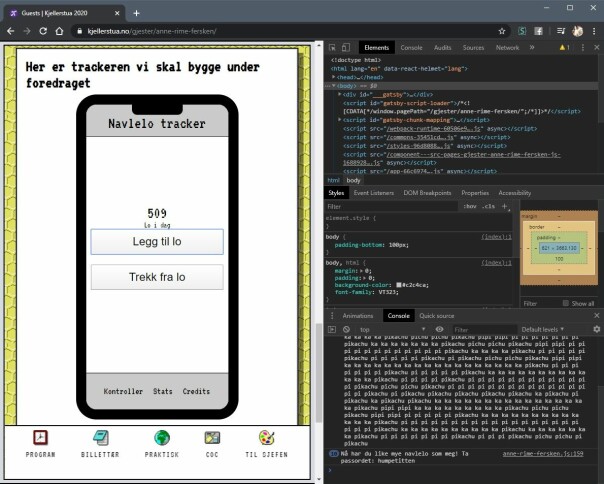This screenshot has height=484, width=604.
Task: Show more DevTools tabs chevron
Action: coord(532,47)
